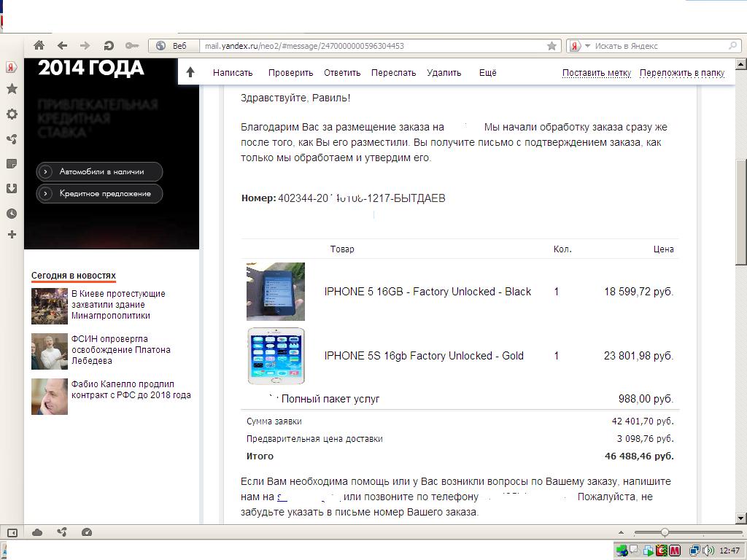This screenshot has height=560, width=747.
Task: Click Проверить to check mail
Action: pos(290,73)
